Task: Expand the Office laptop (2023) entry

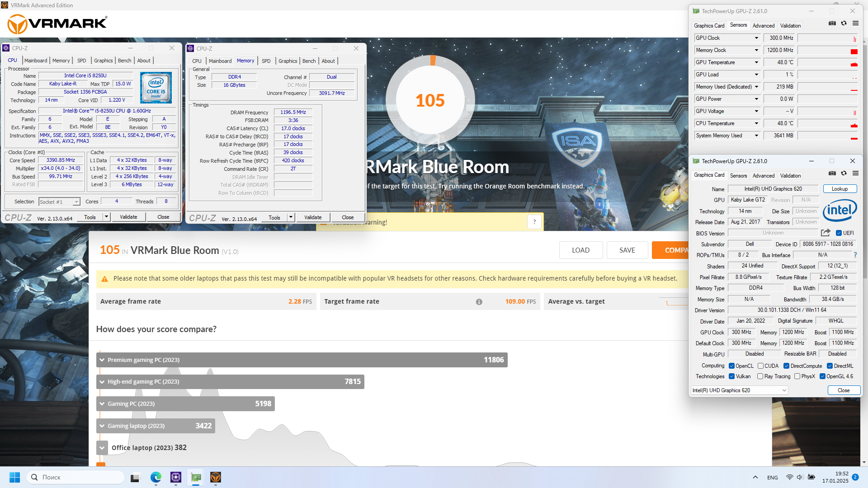Action: [x=102, y=448]
